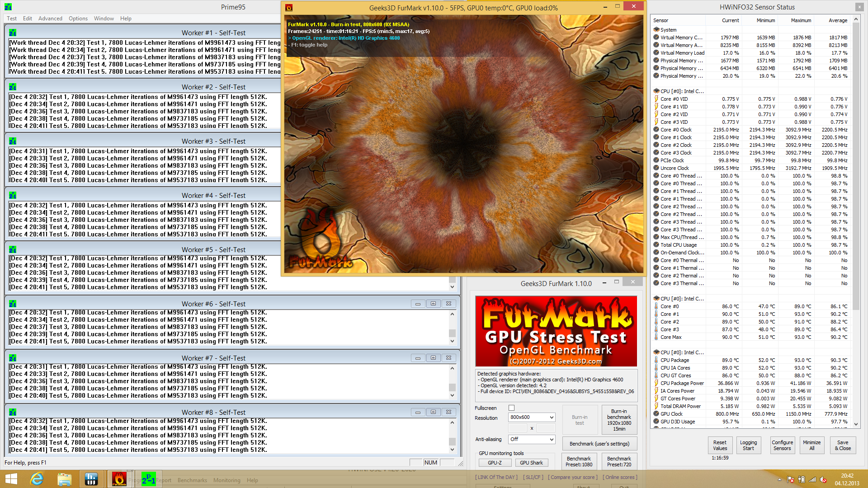Open the SLI/CF link

click(533, 477)
